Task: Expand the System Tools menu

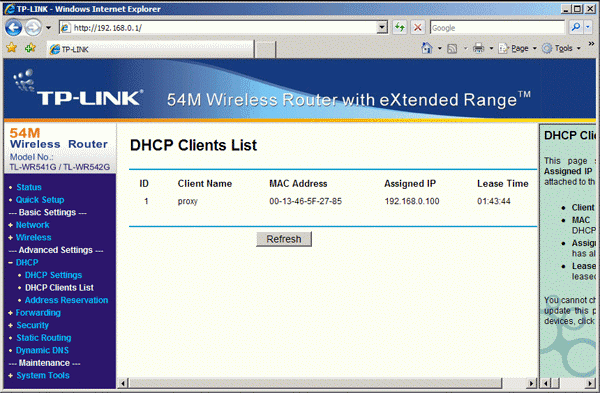Action: (43, 375)
